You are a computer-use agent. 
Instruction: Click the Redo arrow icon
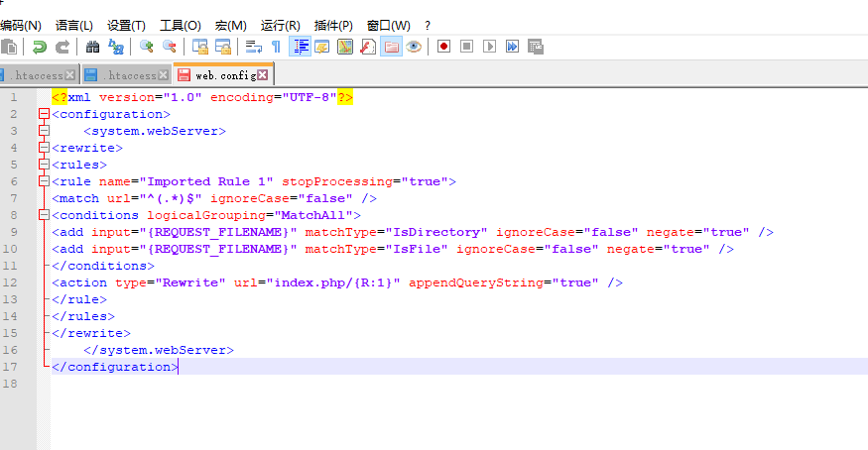point(62,47)
